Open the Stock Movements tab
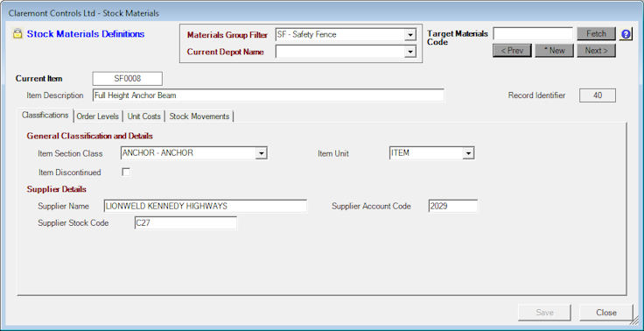The height and width of the screenshot is (331, 644). point(199,116)
